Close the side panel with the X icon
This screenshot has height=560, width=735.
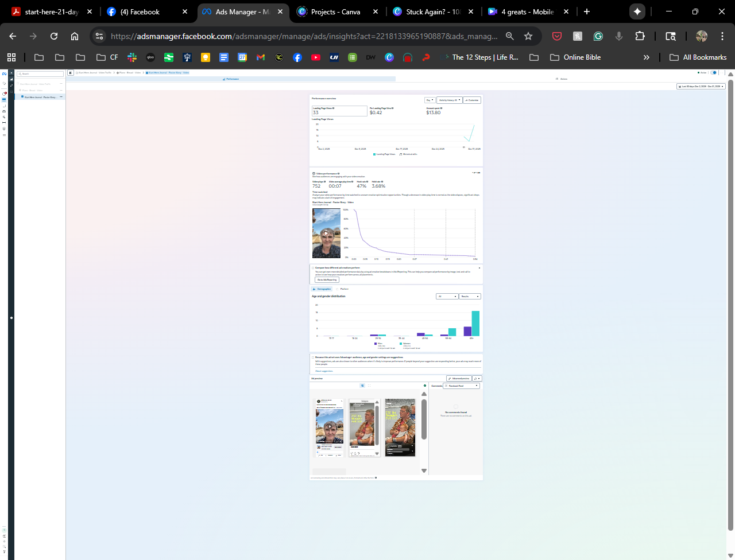pos(11,73)
